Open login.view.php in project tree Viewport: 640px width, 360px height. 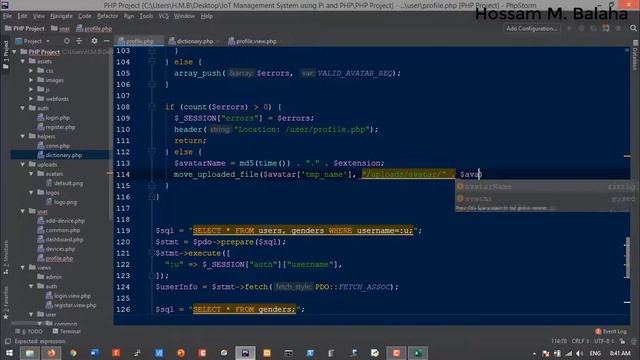tap(68, 296)
